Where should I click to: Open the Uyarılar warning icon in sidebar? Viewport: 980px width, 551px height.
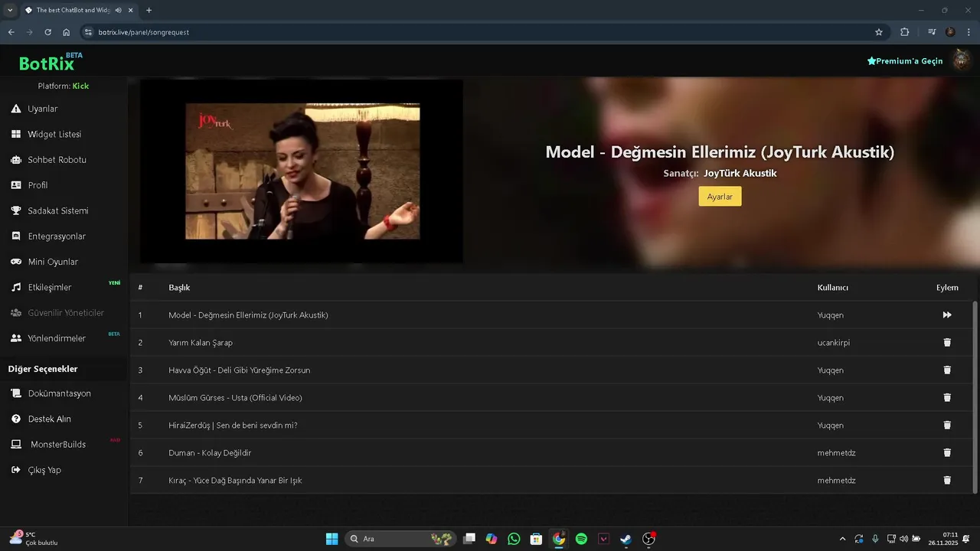tap(16, 109)
